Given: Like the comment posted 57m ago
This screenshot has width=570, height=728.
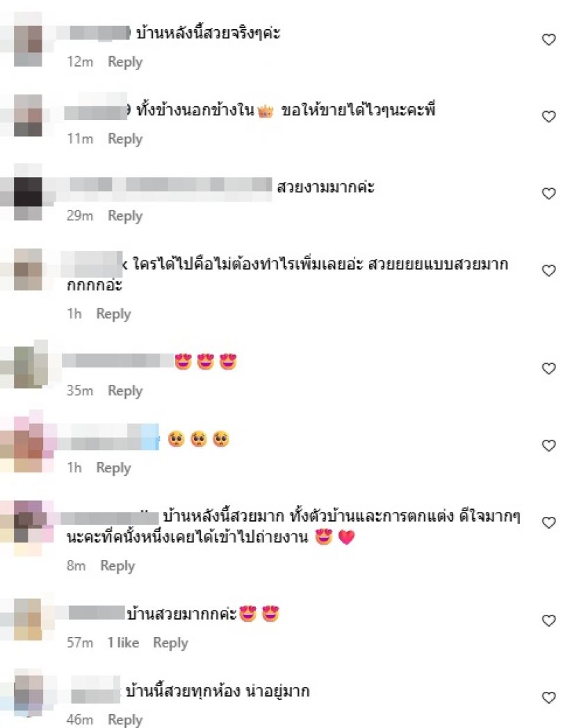Looking at the screenshot, I should coord(548,621).
